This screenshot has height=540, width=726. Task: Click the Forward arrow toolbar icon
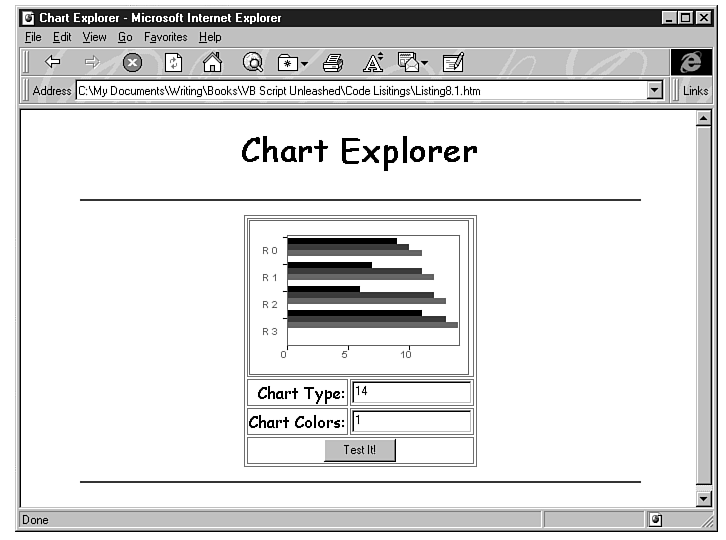pos(92,63)
